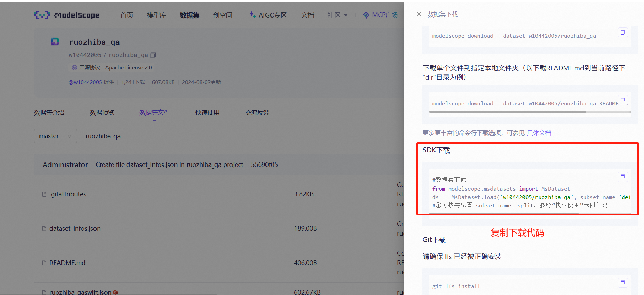The width and height of the screenshot is (644, 295).
Task: Click the ModelScope logo
Action: [67, 15]
